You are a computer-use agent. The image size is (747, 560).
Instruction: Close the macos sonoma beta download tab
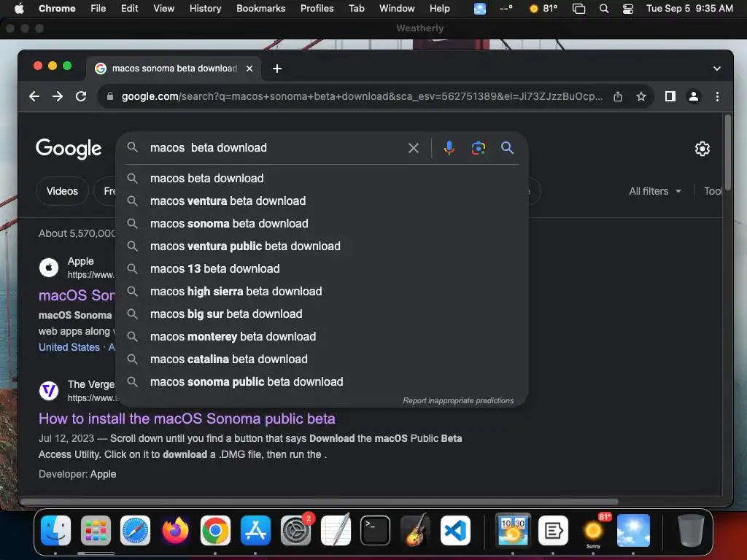[249, 69]
